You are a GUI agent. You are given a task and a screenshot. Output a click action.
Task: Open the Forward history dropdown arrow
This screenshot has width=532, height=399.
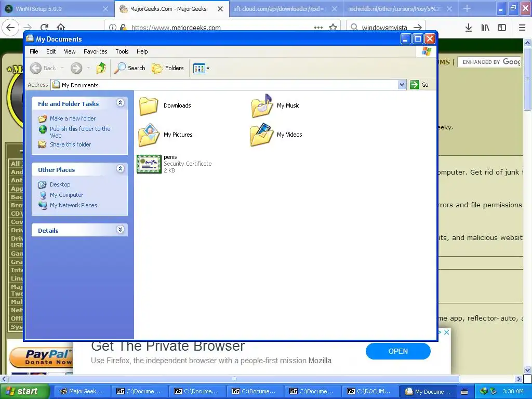tap(88, 68)
